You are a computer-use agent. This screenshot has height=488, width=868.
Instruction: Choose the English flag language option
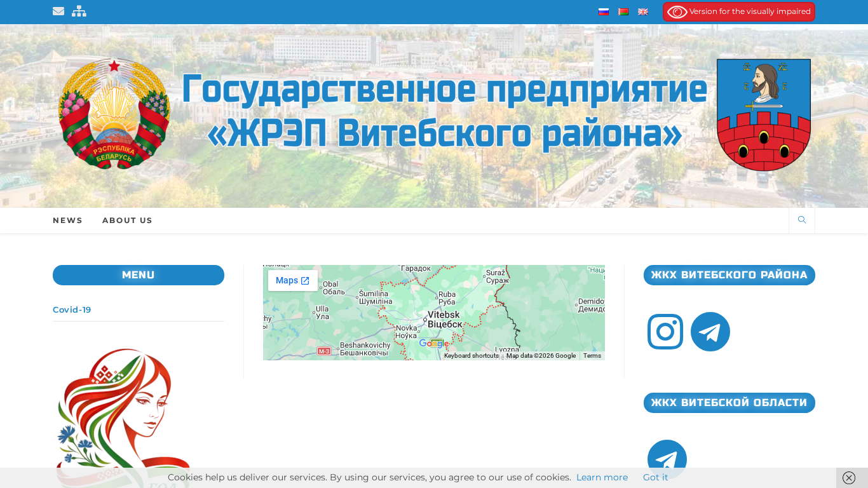point(643,11)
